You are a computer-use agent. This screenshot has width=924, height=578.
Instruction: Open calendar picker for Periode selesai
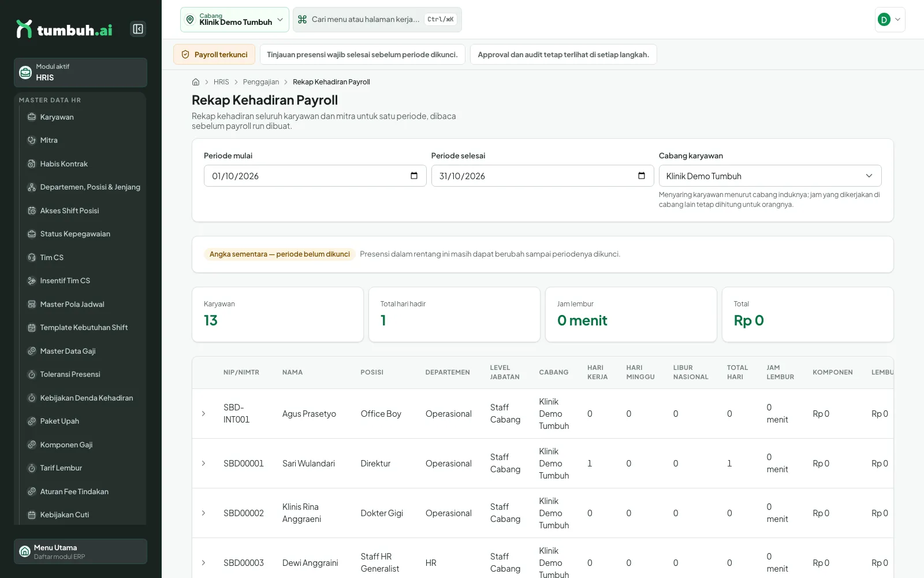tap(642, 176)
